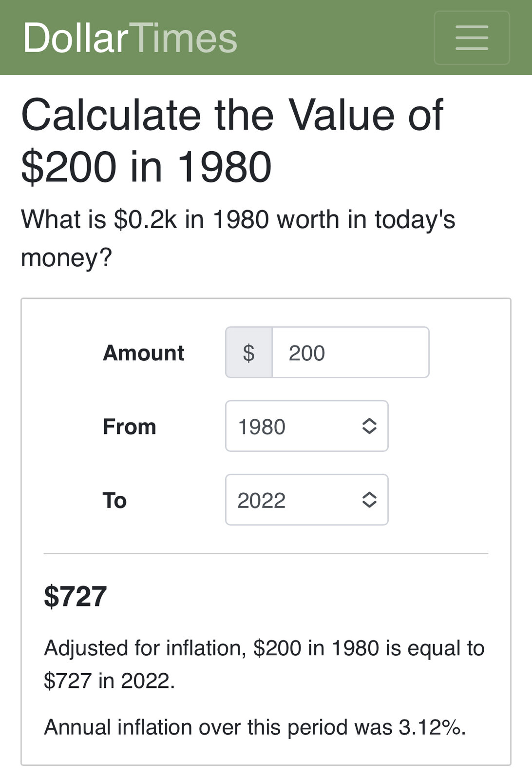532x780 pixels.
Task: Click the From label
Action: (x=130, y=427)
